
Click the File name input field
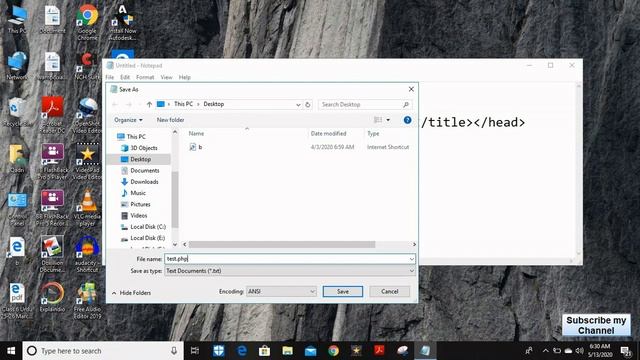pos(286,259)
